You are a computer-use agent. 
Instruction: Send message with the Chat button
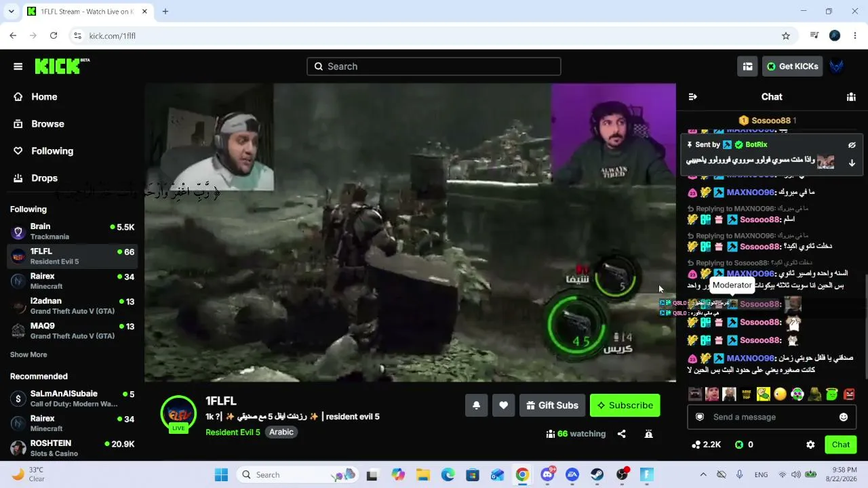(x=841, y=445)
